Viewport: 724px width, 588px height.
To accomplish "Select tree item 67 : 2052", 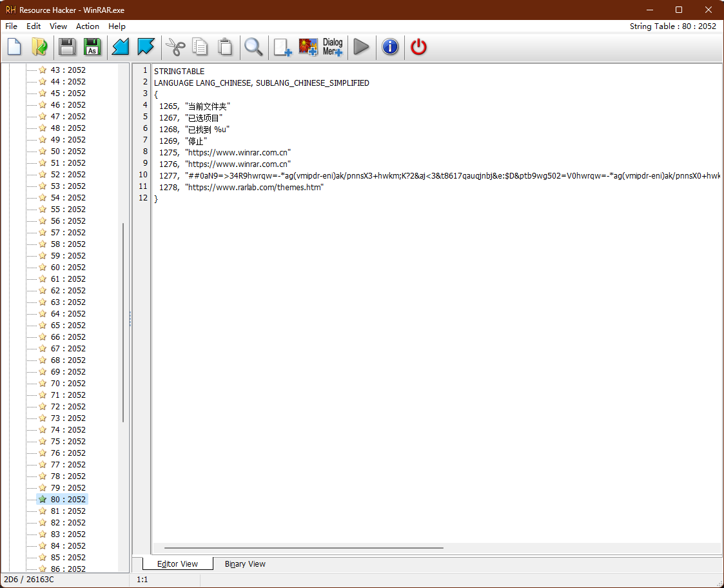I will tap(68, 348).
